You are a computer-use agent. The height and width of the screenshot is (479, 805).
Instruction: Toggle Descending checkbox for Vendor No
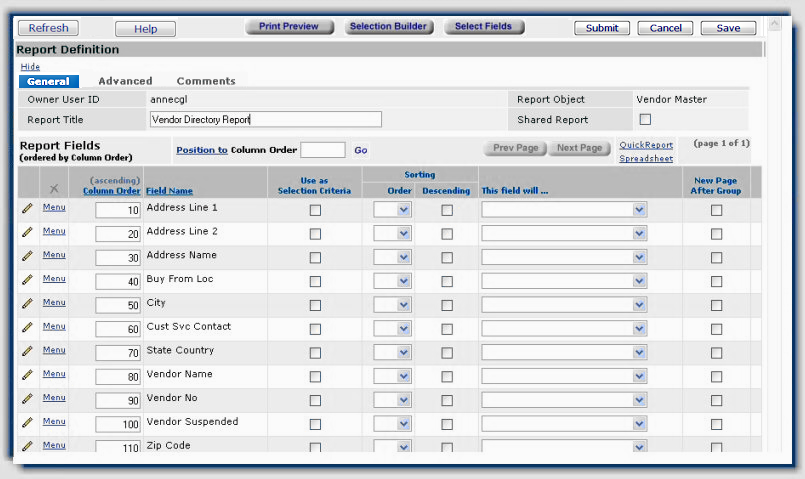[447, 401]
